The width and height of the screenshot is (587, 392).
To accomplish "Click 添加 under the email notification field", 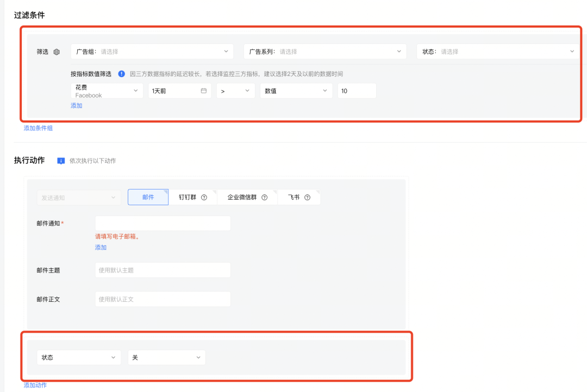I will point(100,247).
